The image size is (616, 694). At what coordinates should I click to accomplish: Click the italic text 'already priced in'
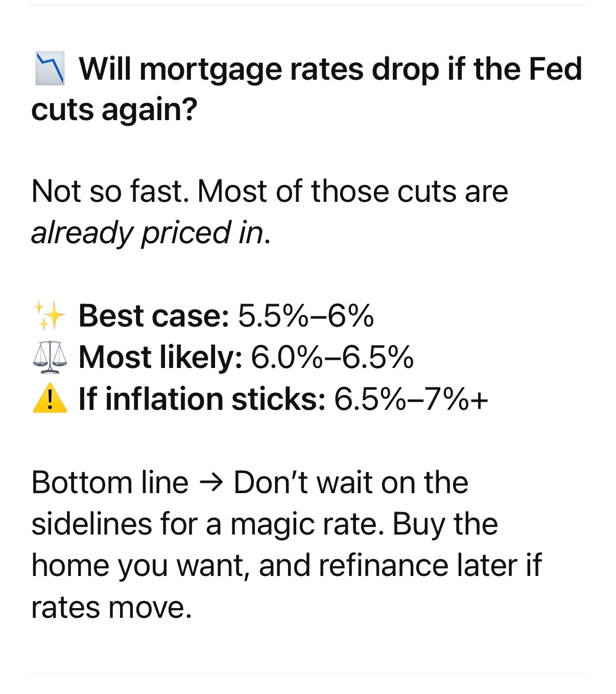(147, 233)
